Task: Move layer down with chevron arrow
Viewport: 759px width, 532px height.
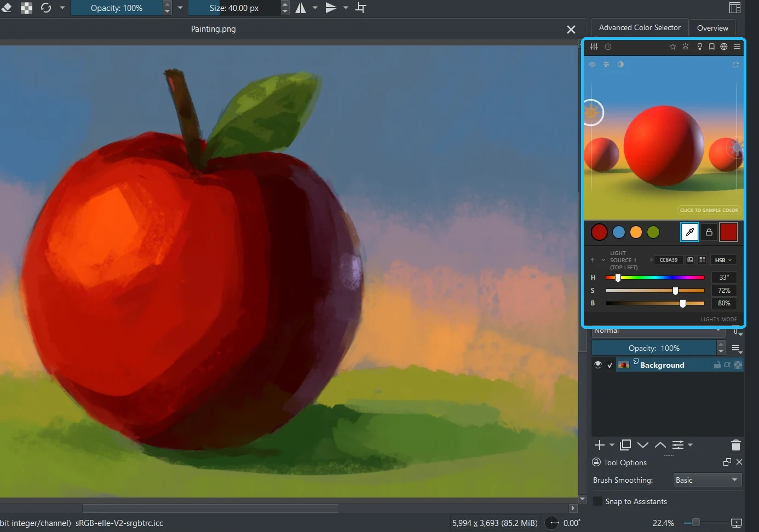Action: click(x=643, y=445)
